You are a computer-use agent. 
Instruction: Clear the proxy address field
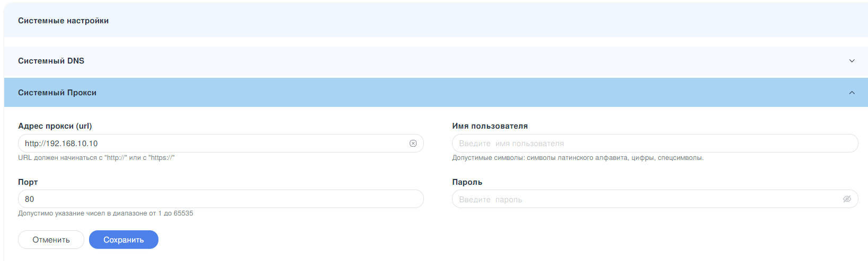click(x=413, y=143)
